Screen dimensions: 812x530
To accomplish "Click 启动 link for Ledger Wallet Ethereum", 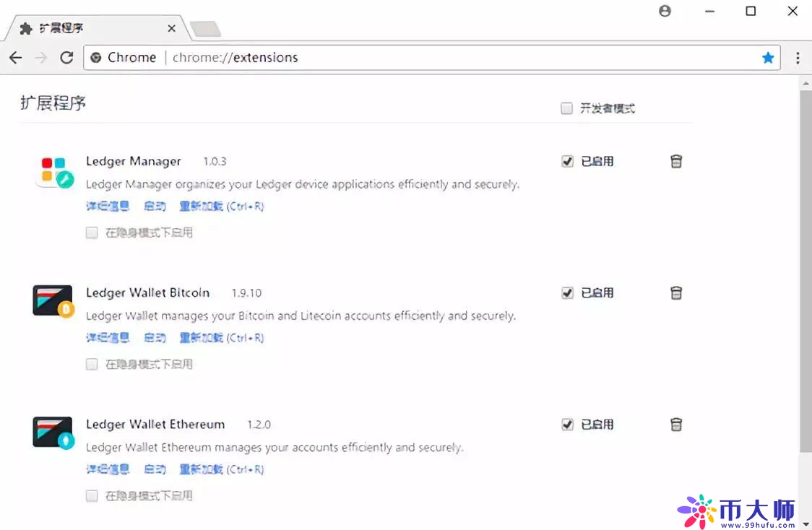I will pyautogui.click(x=155, y=469).
